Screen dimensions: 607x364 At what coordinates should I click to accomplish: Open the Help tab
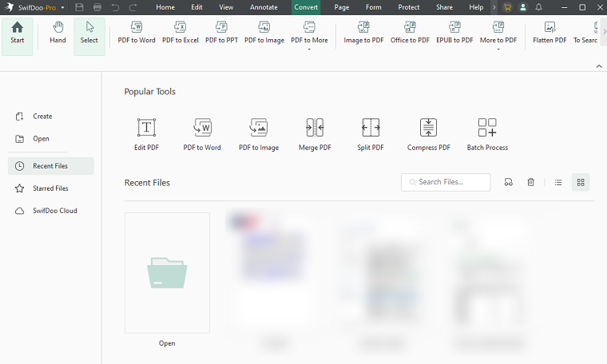point(476,7)
